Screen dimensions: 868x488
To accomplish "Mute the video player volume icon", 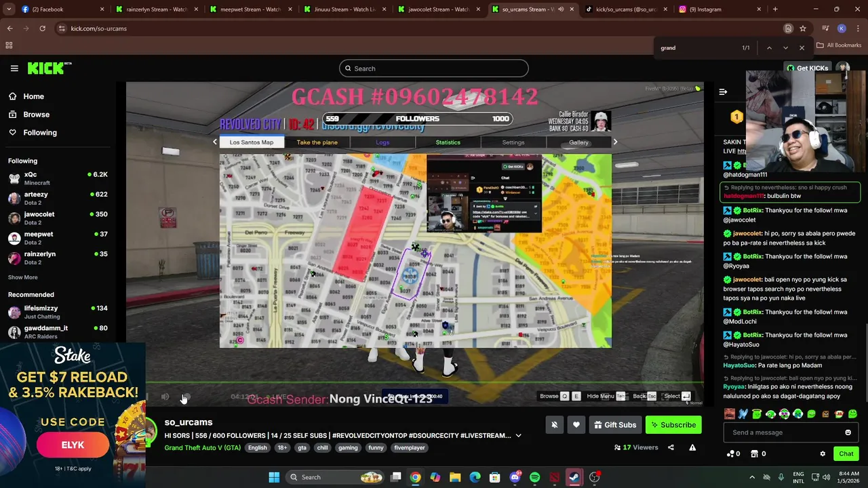I will [x=165, y=396].
